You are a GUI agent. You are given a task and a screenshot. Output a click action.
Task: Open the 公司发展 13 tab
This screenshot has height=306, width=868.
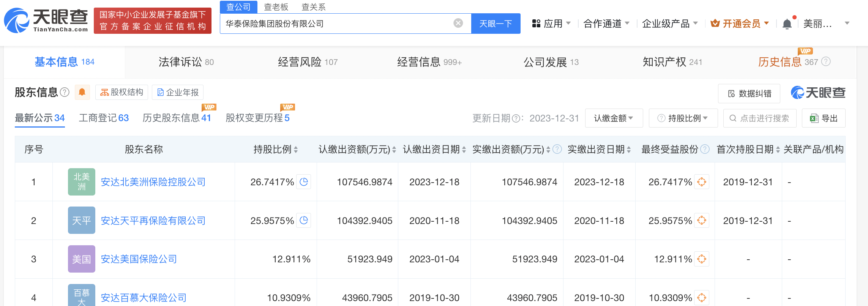point(551,62)
